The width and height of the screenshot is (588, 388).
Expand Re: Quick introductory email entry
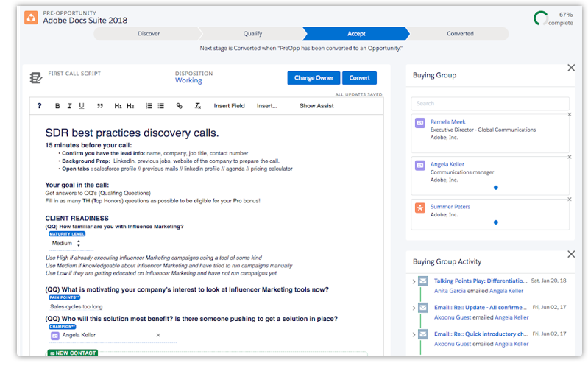pos(414,334)
